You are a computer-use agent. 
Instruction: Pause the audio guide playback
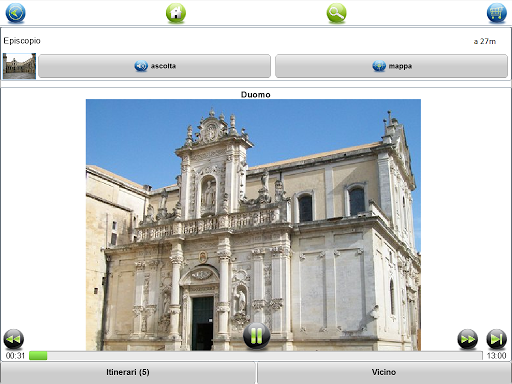pos(256,335)
